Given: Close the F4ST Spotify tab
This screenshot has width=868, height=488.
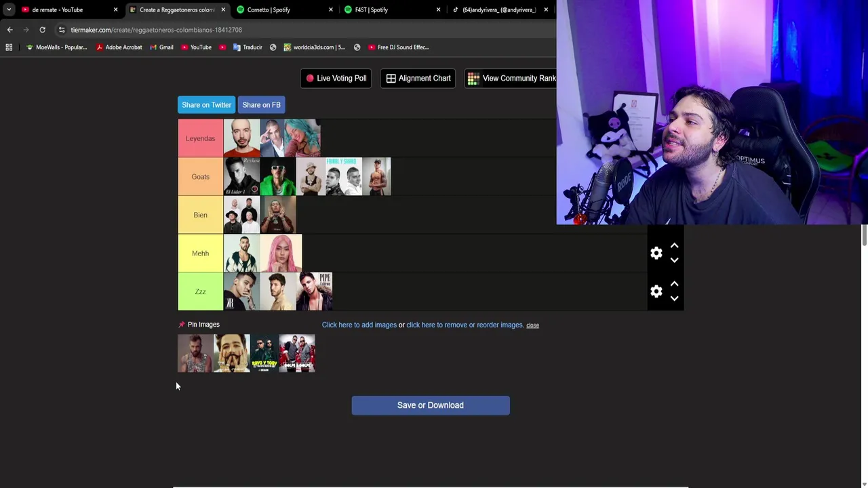Looking at the screenshot, I should 438,9.
